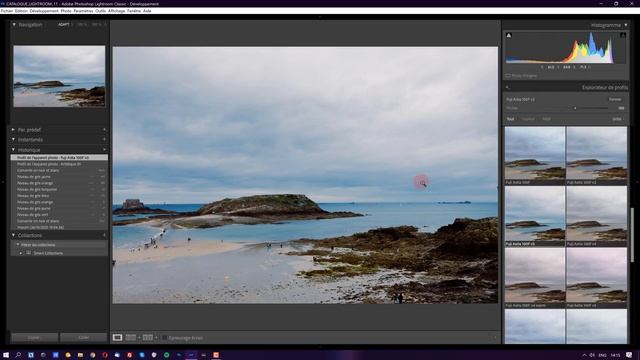
Task: Select history step Niveau de gris vert
Action: pos(59,215)
